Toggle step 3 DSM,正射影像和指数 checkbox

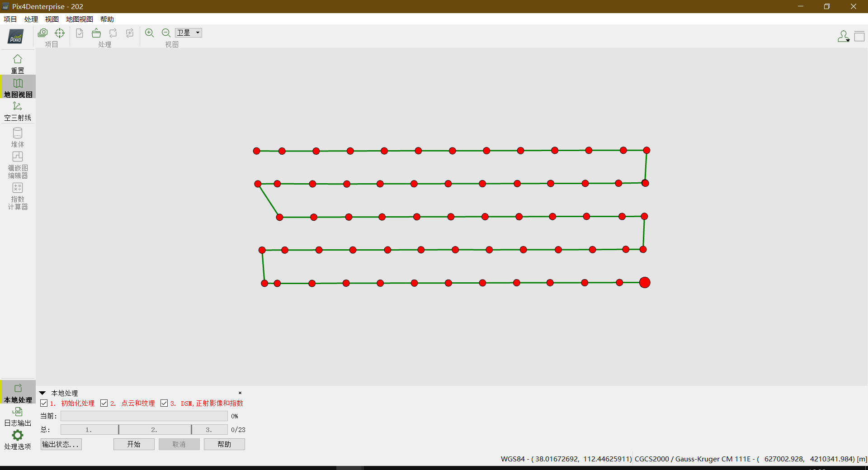tap(164, 403)
